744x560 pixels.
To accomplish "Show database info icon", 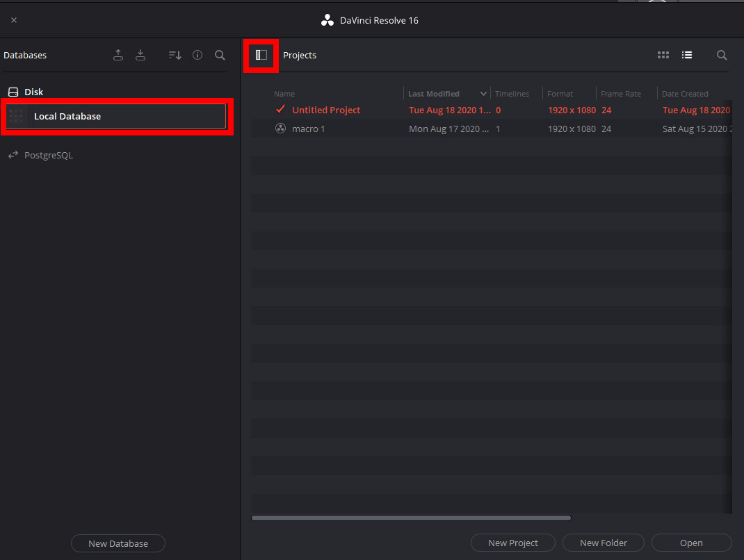I will [x=197, y=55].
